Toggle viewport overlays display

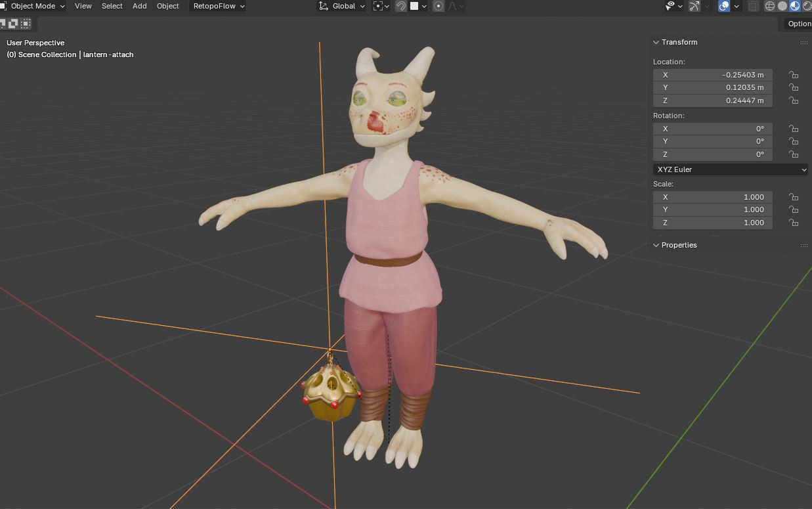point(724,6)
